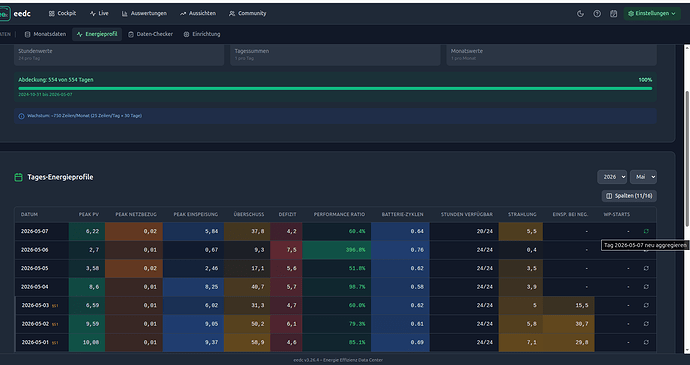Switch to the Daten-Checker tab
The width and height of the screenshot is (690, 365).
150,34
